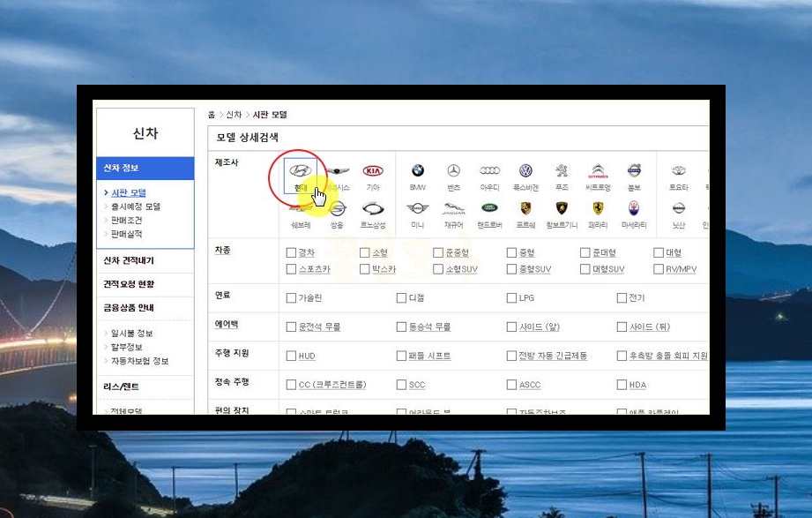Enable the 대형 vehicle type checkbox
Screen dimensions: 812x518
tap(659, 252)
